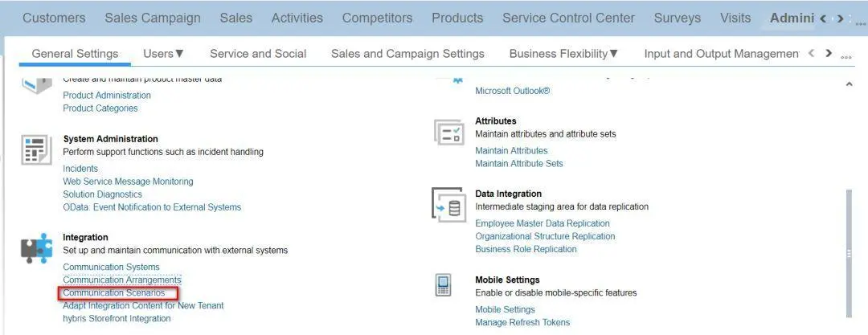Viewport: 868px width, 335px height.
Task: Click the scroll-up caret above the scrollbar
Action: (849, 84)
